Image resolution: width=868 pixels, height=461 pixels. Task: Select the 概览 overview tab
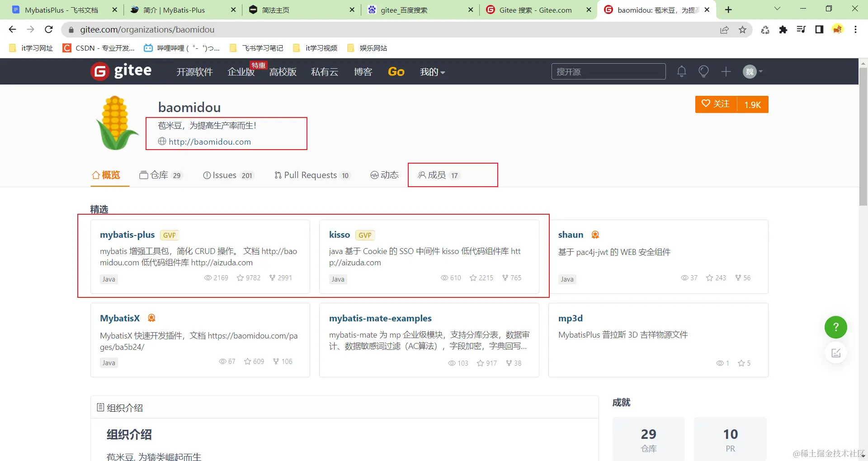click(106, 175)
